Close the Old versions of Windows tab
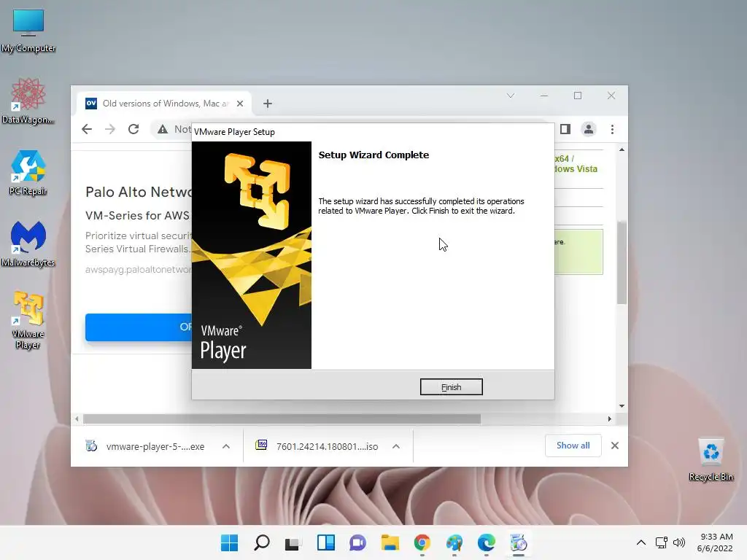Viewport: 747px width, 560px height. pos(240,104)
